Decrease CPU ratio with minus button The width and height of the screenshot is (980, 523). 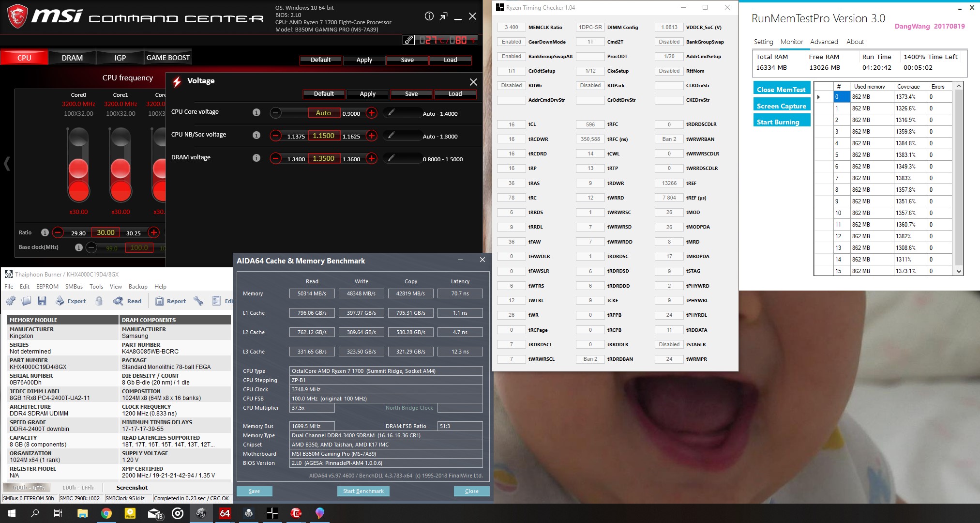58,232
